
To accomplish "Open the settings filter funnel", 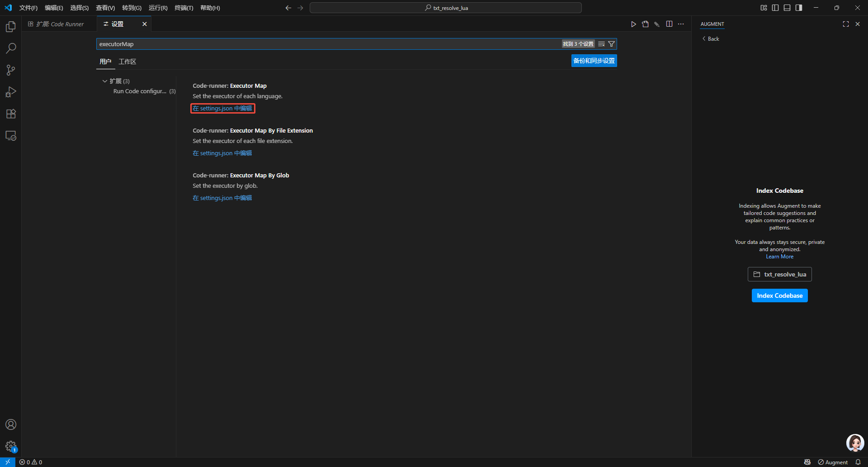I will tap(611, 44).
